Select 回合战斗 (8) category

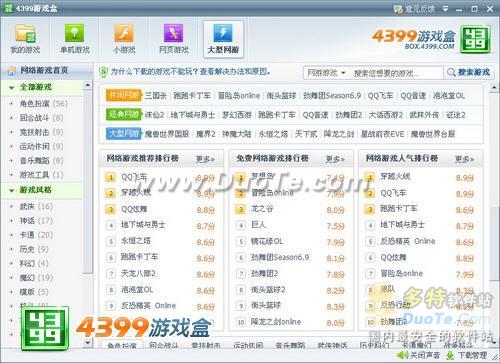pyautogui.click(x=41, y=118)
